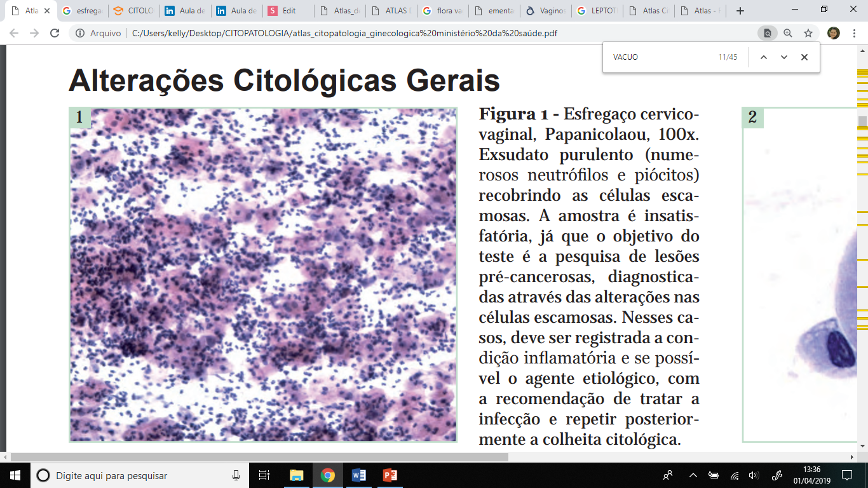Bookmark this page with the star icon
Viewport: 868px width, 488px height.
[808, 33]
